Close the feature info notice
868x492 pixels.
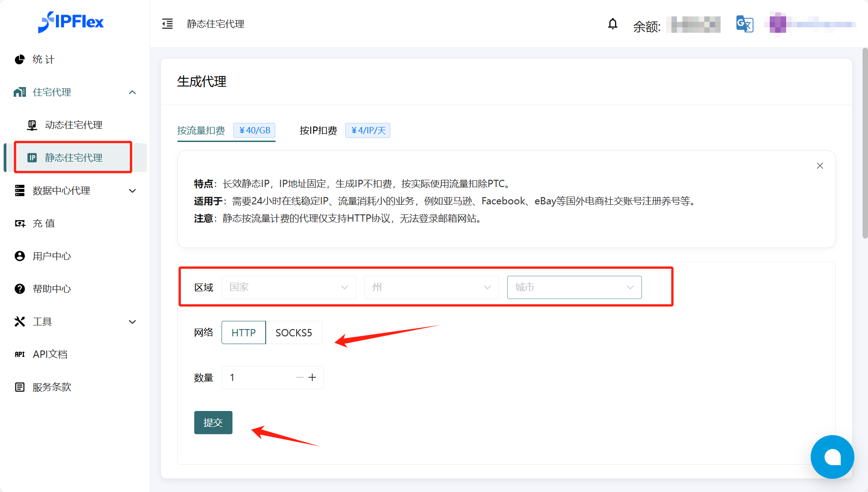pos(820,166)
